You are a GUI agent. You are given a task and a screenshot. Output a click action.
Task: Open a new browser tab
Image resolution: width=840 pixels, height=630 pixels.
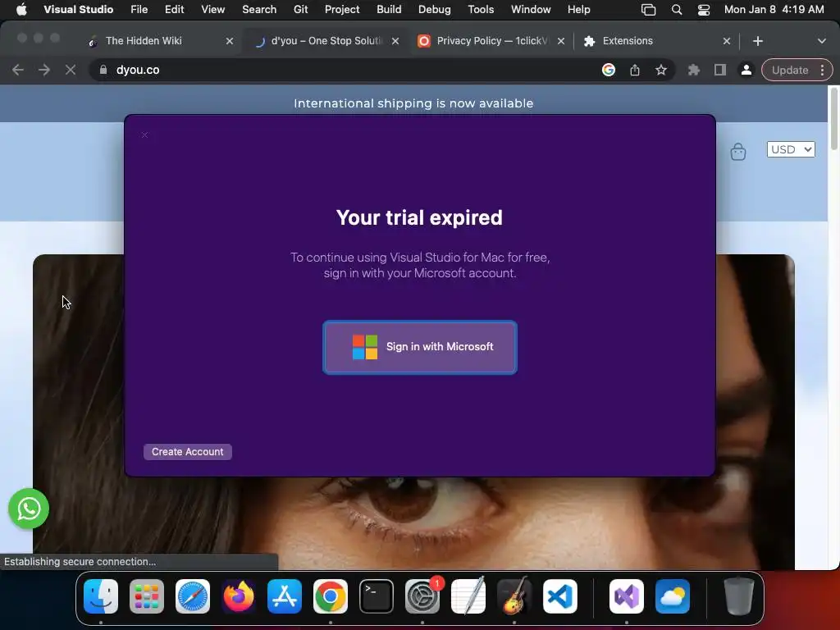pos(757,41)
